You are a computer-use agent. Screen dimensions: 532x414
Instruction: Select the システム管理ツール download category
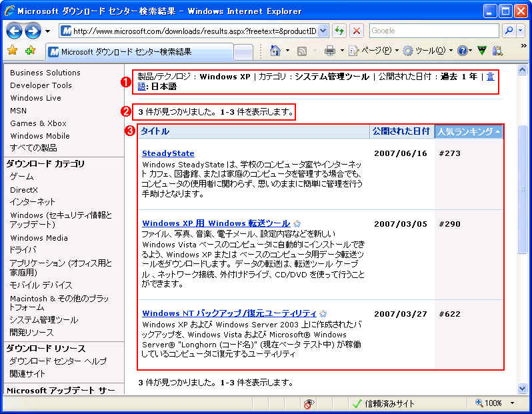click(44, 319)
